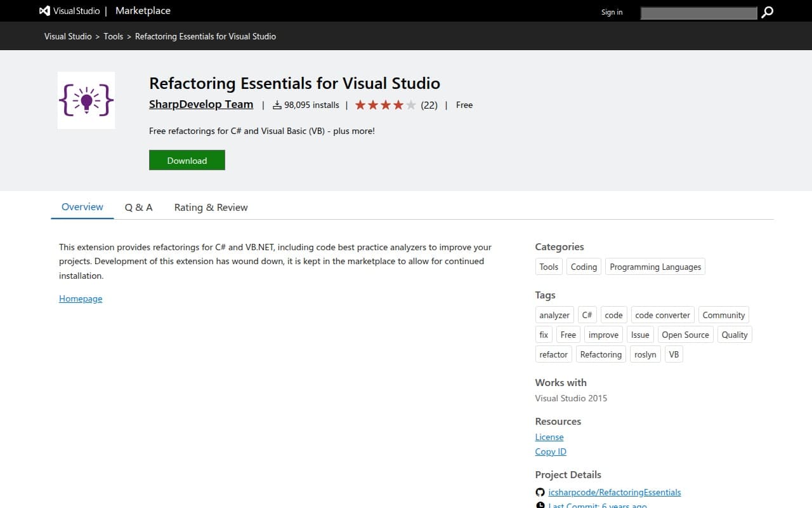812x508 pixels.
Task: Select the Coding category
Action: tap(584, 267)
